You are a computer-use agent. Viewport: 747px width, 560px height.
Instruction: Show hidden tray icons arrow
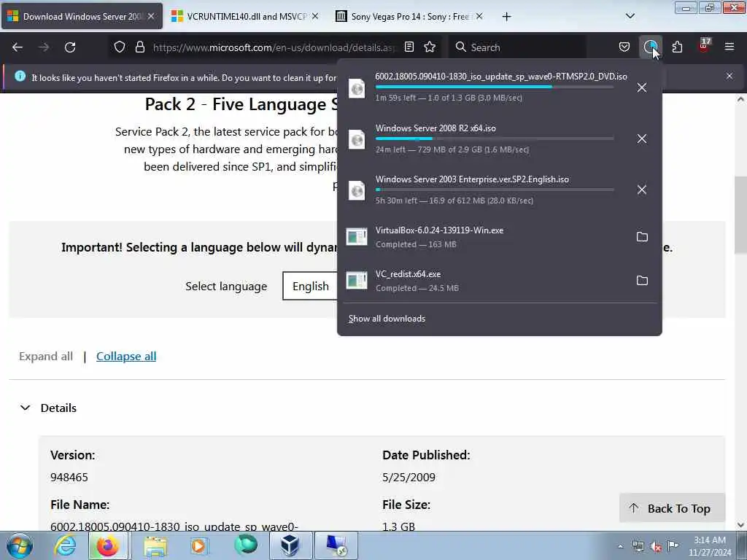pyautogui.click(x=620, y=546)
